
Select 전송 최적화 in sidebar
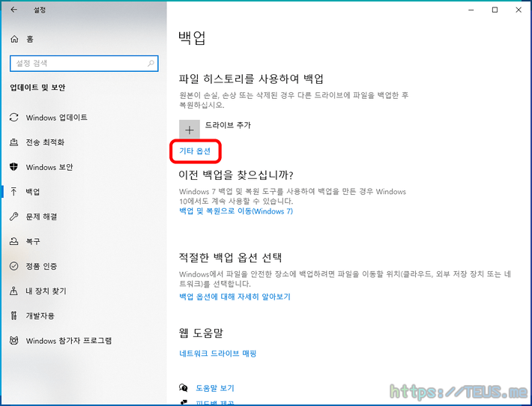coord(45,142)
